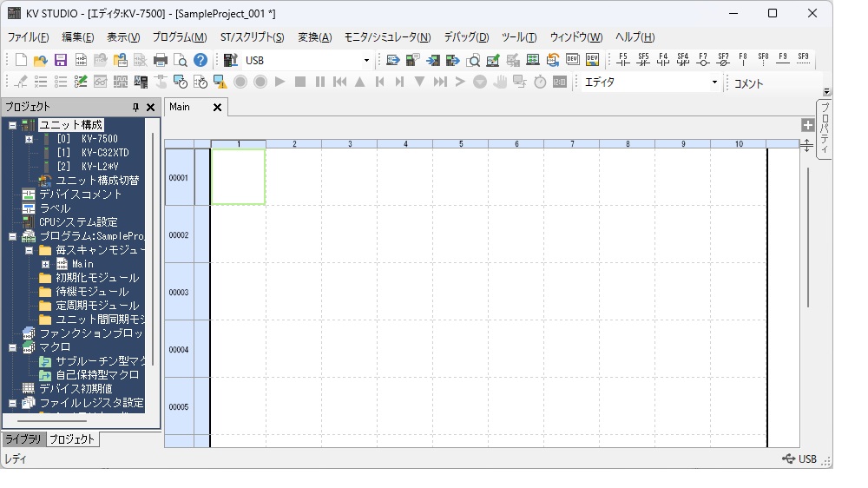Click the ladder cell in row 00002 column 1
The image size is (868, 488).
238,234
